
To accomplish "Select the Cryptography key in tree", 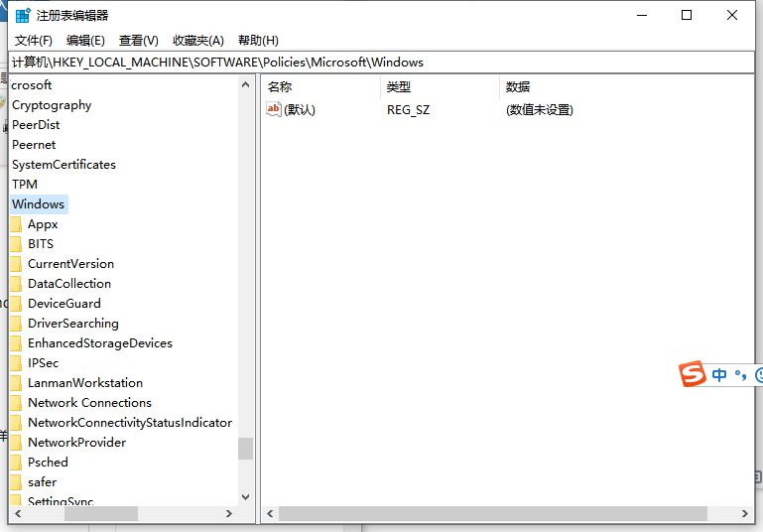I will tap(52, 105).
